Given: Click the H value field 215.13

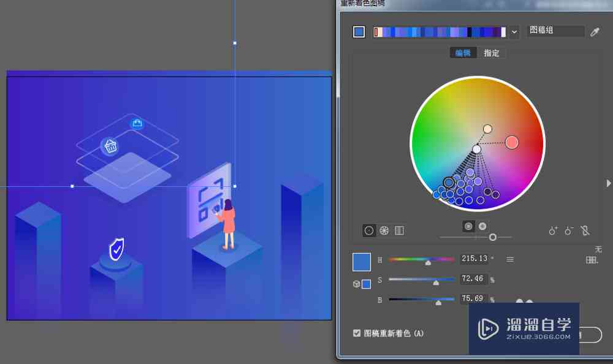Looking at the screenshot, I should click(x=474, y=259).
